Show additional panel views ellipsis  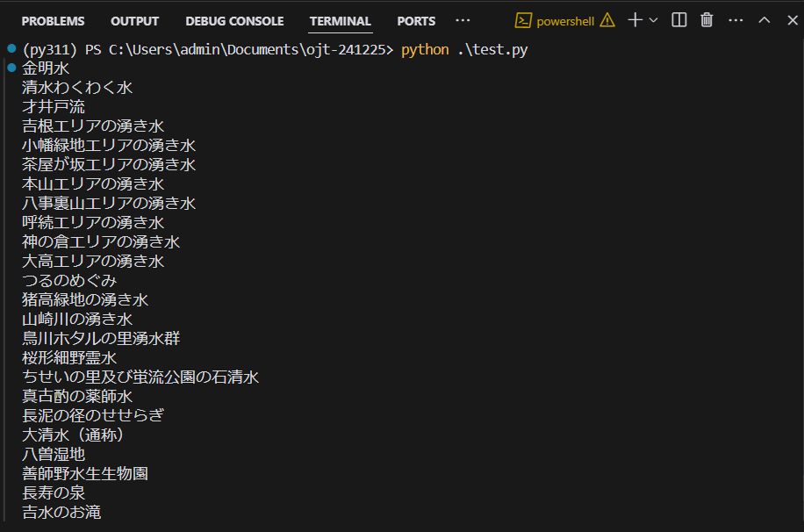463,20
